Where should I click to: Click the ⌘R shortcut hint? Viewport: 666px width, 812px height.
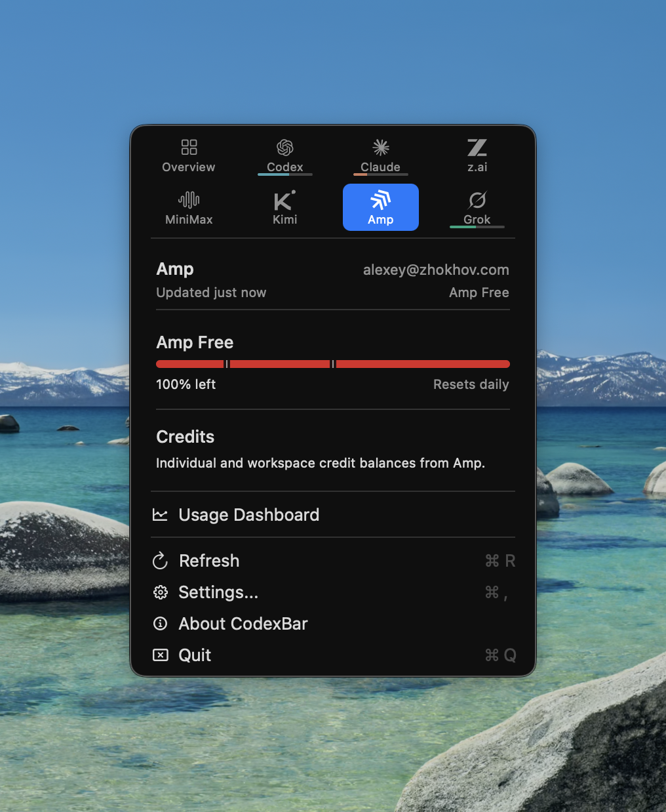pos(500,561)
